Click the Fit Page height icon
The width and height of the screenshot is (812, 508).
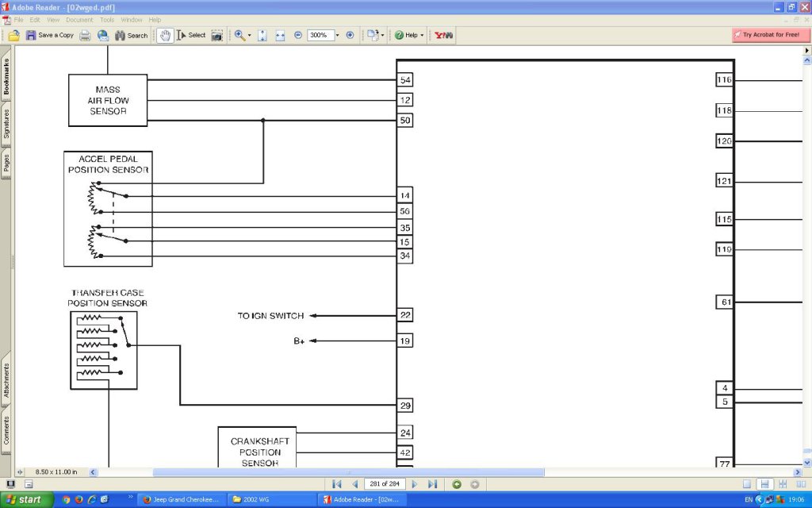coord(262,35)
